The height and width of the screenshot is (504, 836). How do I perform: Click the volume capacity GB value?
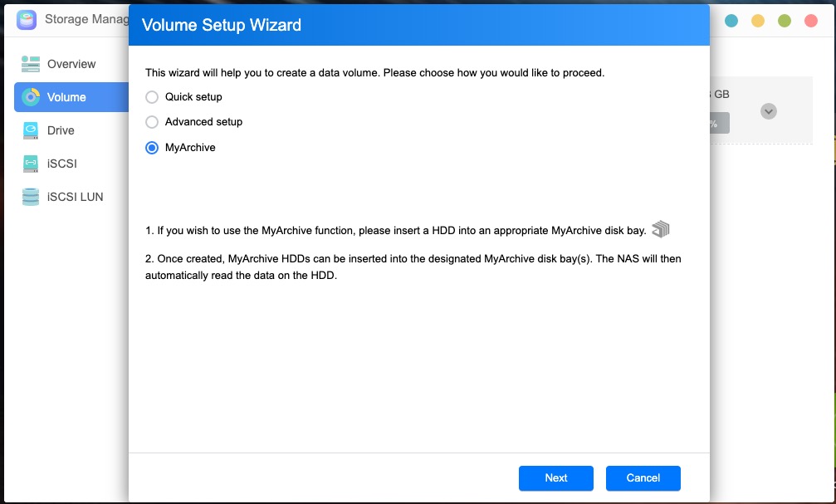720,95
